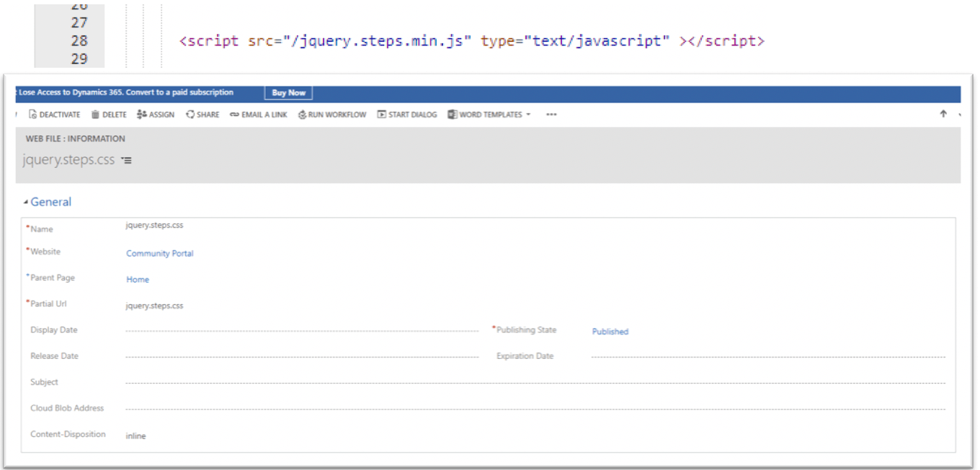Open record menu beside jquery.steps.css title
The height and width of the screenshot is (470, 980).
127,161
